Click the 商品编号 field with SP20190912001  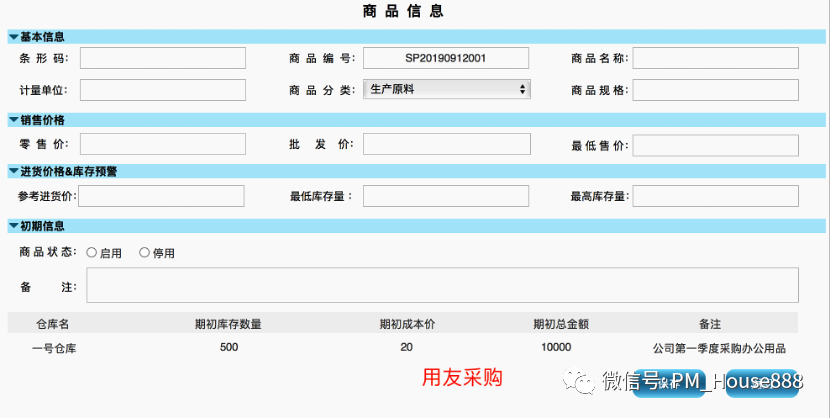446,58
